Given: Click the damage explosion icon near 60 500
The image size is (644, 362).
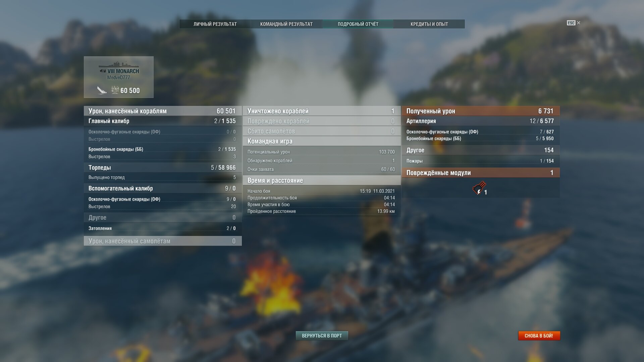Looking at the screenshot, I should coord(115,90).
